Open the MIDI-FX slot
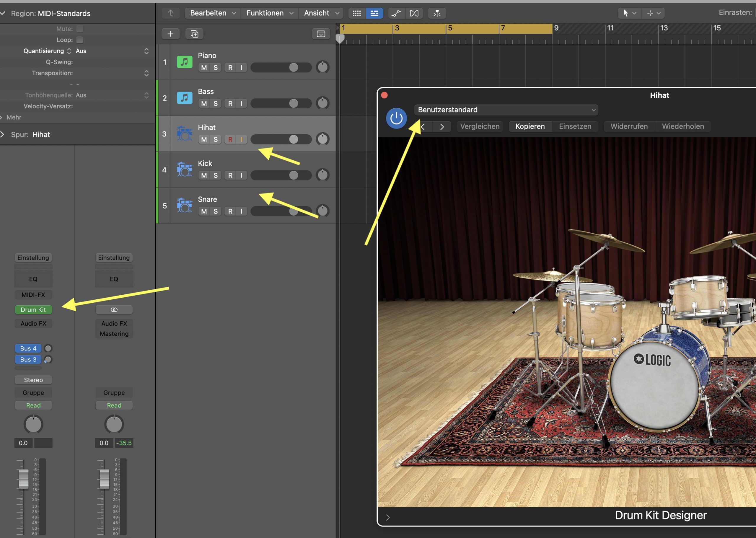The height and width of the screenshot is (538, 756). coord(33,295)
